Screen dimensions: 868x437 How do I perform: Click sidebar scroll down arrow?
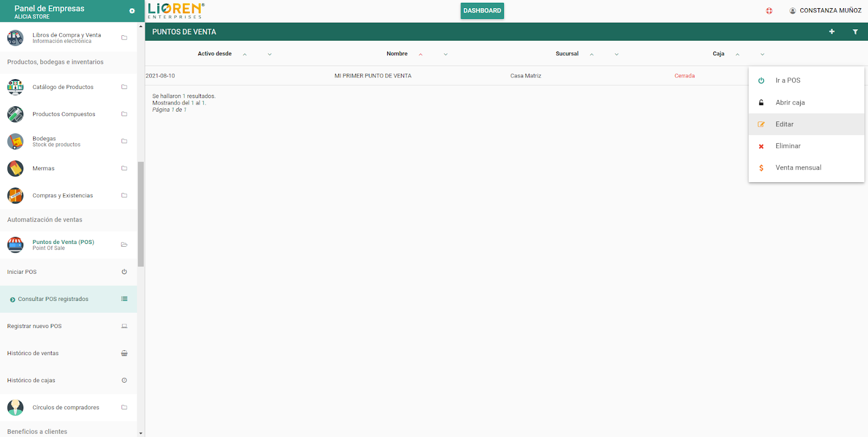coord(141,433)
